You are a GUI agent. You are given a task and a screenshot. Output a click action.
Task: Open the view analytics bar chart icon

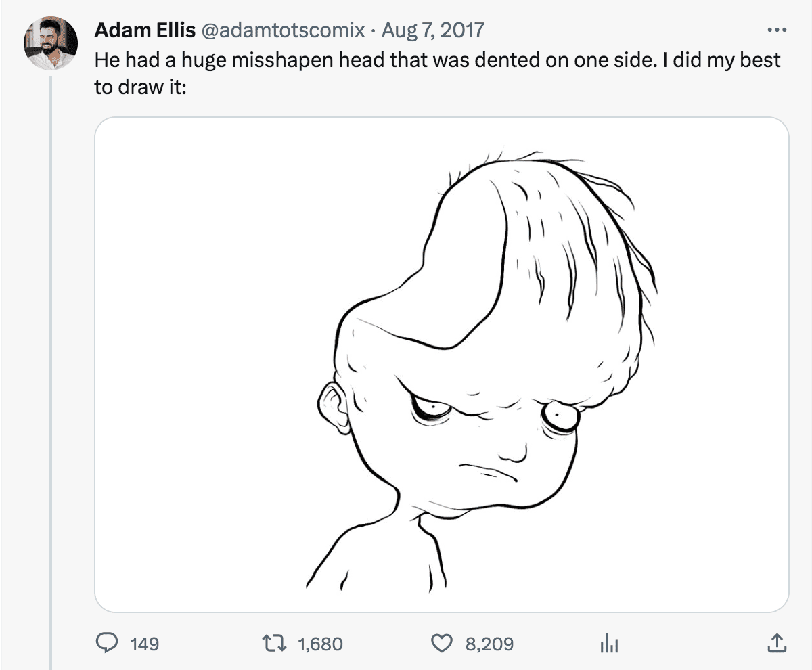(610, 644)
